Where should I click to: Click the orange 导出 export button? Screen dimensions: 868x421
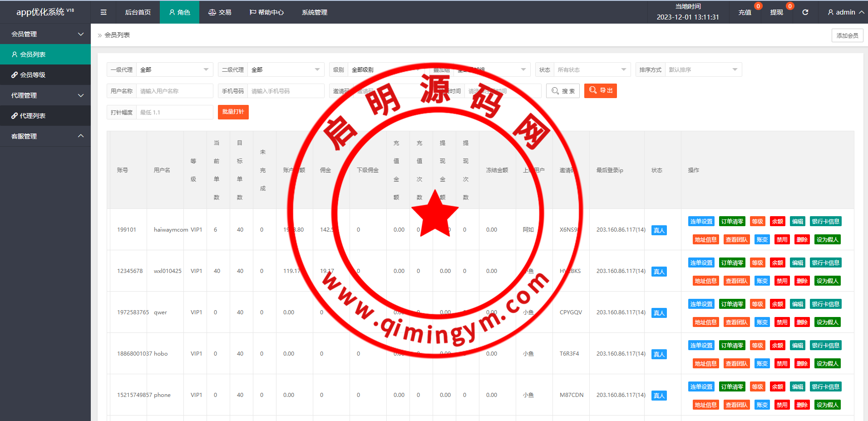(600, 91)
